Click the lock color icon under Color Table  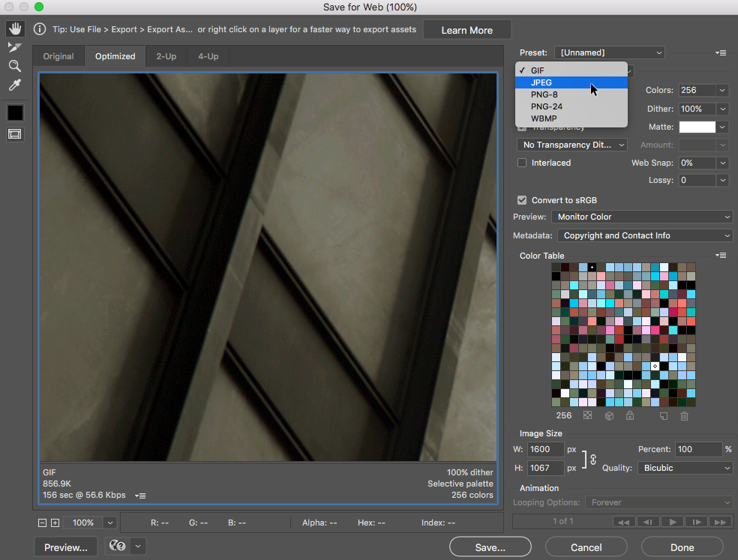[630, 416]
